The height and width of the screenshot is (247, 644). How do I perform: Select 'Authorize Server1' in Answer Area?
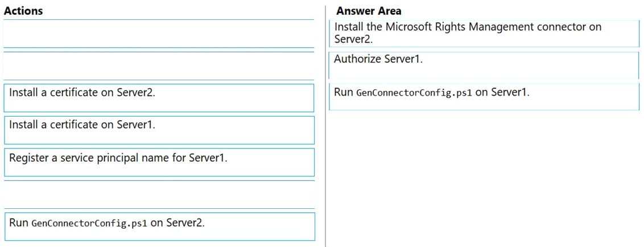pyautogui.click(x=484, y=65)
